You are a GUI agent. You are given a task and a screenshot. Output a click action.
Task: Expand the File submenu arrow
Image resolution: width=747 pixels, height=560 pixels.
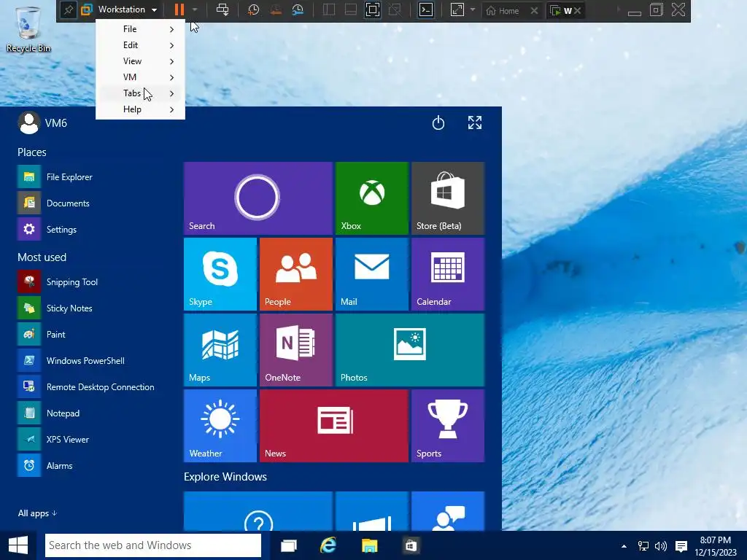click(171, 29)
